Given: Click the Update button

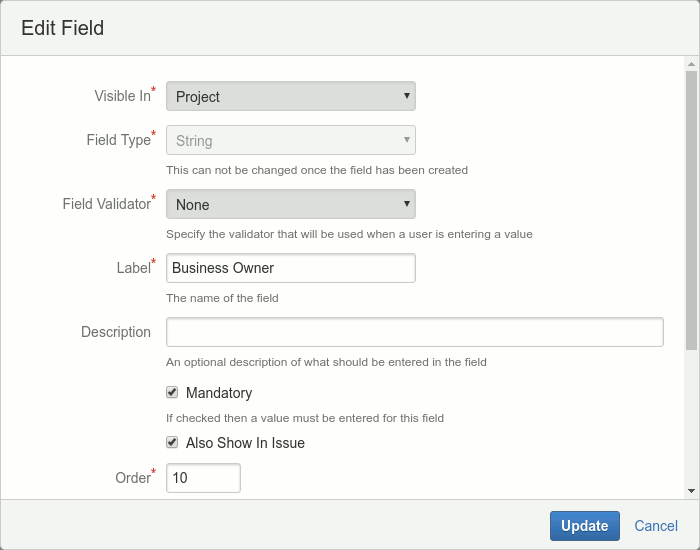Looking at the screenshot, I should pos(584,526).
